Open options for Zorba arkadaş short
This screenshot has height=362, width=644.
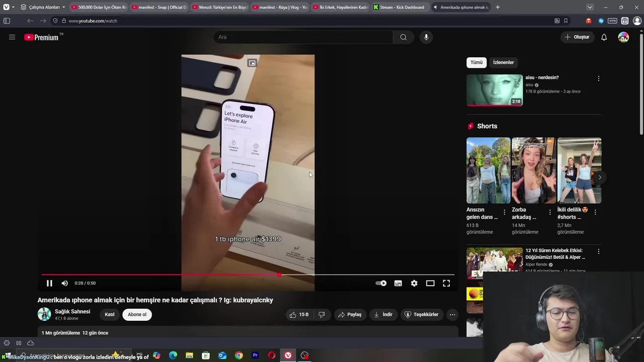(550, 212)
